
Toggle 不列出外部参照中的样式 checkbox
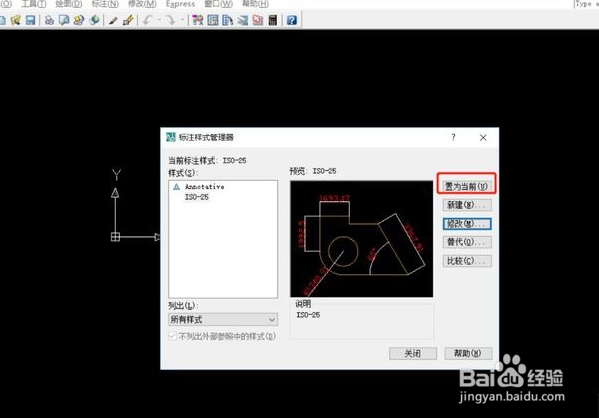click(x=173, y=336)
